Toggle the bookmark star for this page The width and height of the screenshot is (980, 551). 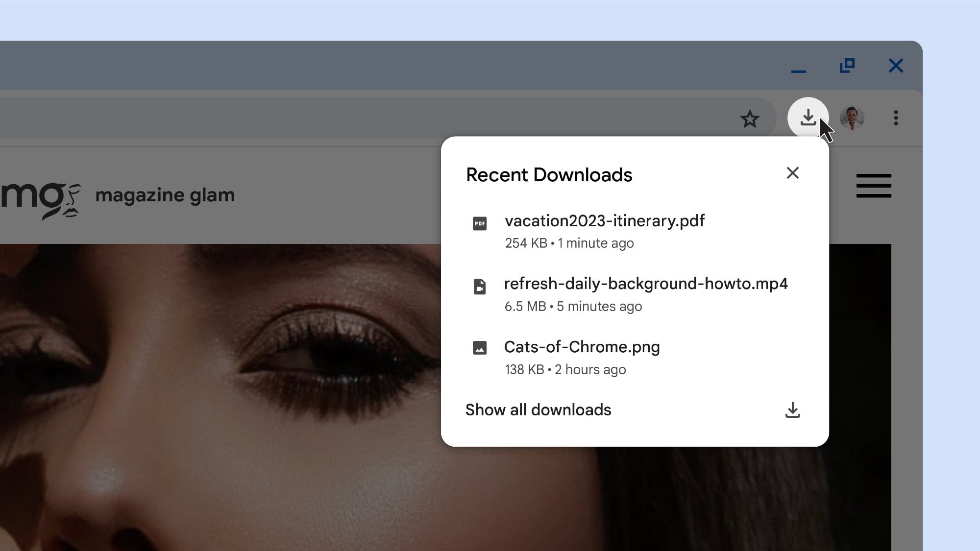point(751,118)
